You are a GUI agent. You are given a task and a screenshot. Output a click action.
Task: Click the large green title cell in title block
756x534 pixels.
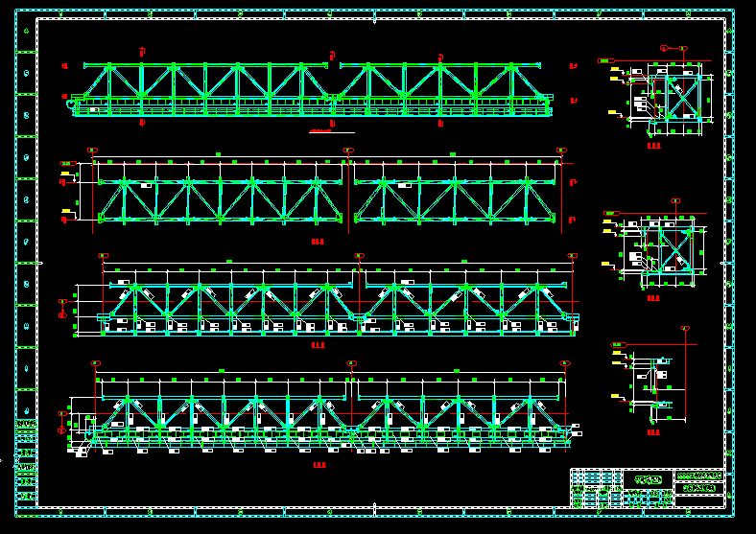click(x=648, y=479)
